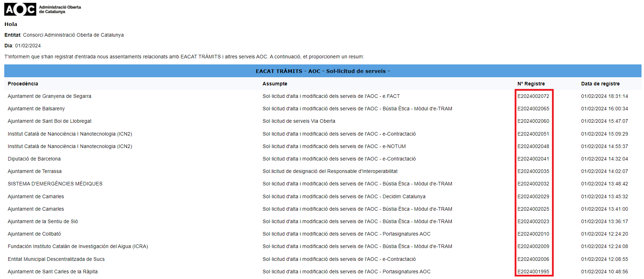Select Diputació de Barcelona entry
The width and height of the screenshot is (644, 279).
coord(34,159)
